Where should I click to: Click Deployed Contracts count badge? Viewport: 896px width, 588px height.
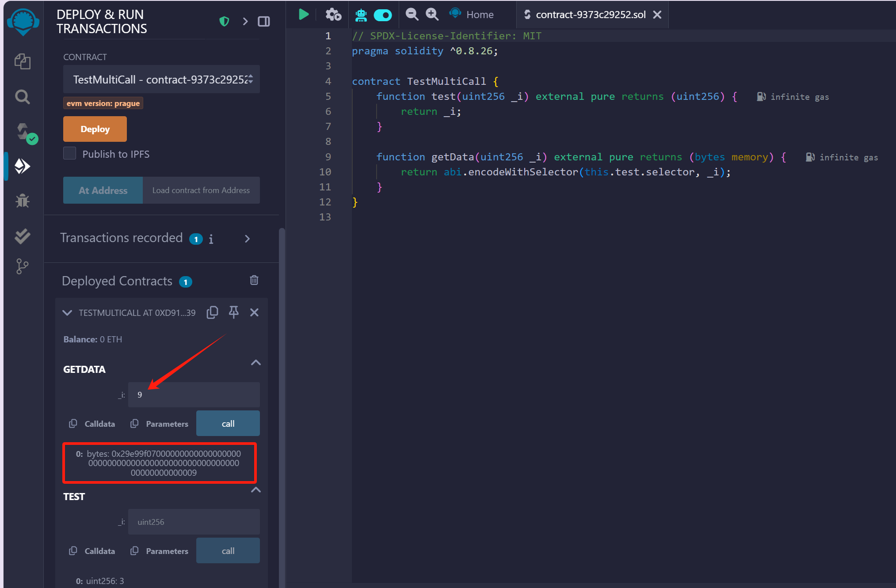[186, 282]
